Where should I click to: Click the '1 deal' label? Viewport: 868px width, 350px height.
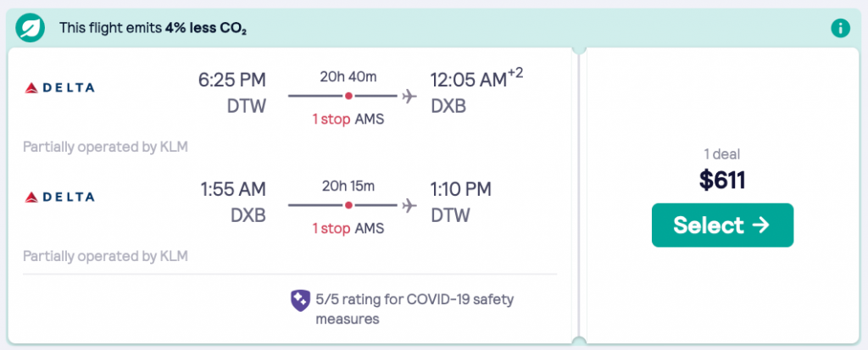coord(722,154)
